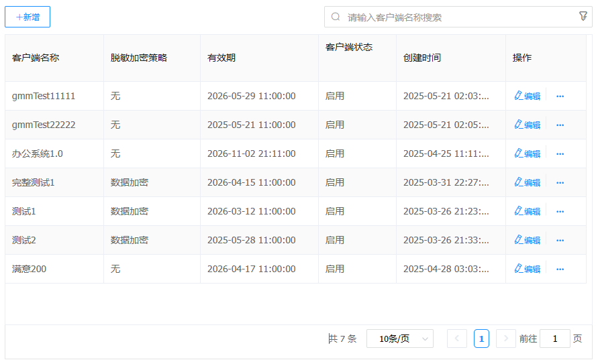Click the filter funnel icon beside search
Screen dimensions: 598x364
click(583, 16)
